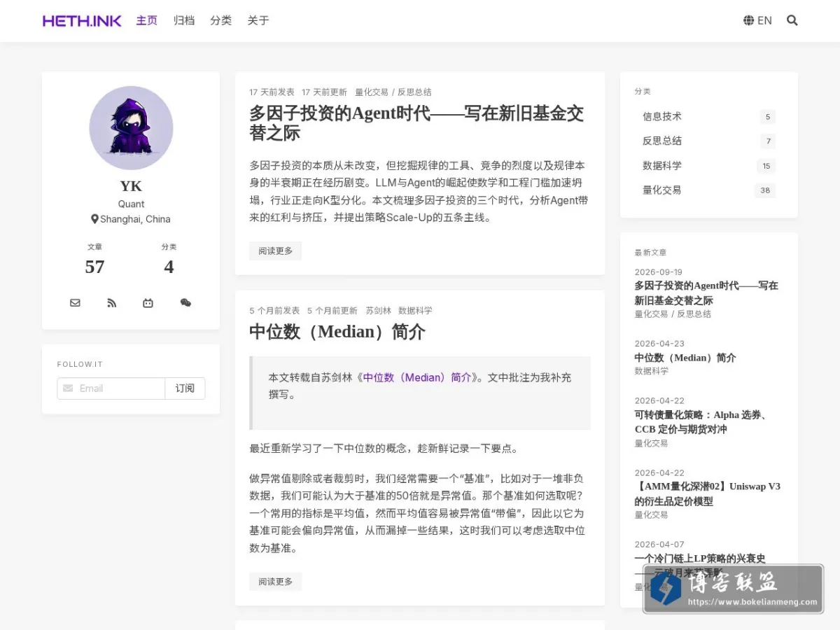Open the RSS feed icon

[112, 303]
